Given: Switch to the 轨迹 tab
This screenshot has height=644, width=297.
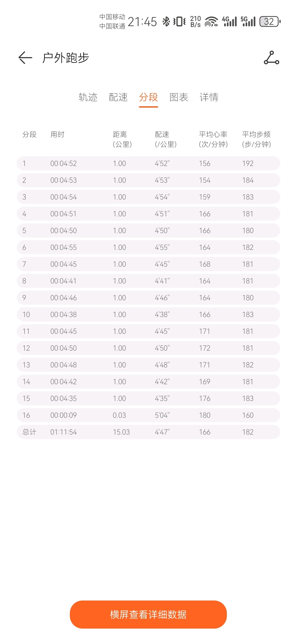Looking at the screenshot, I should 88,97.
